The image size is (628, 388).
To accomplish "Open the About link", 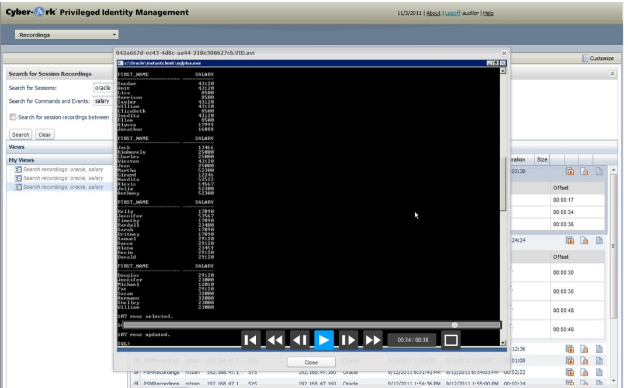I will [x=433, y=13].
